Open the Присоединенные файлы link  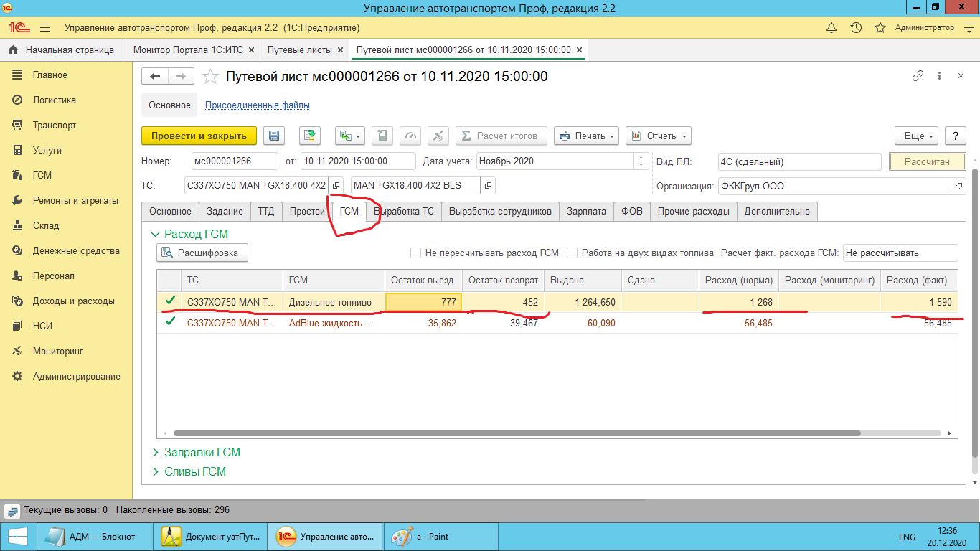pos(257,105)
